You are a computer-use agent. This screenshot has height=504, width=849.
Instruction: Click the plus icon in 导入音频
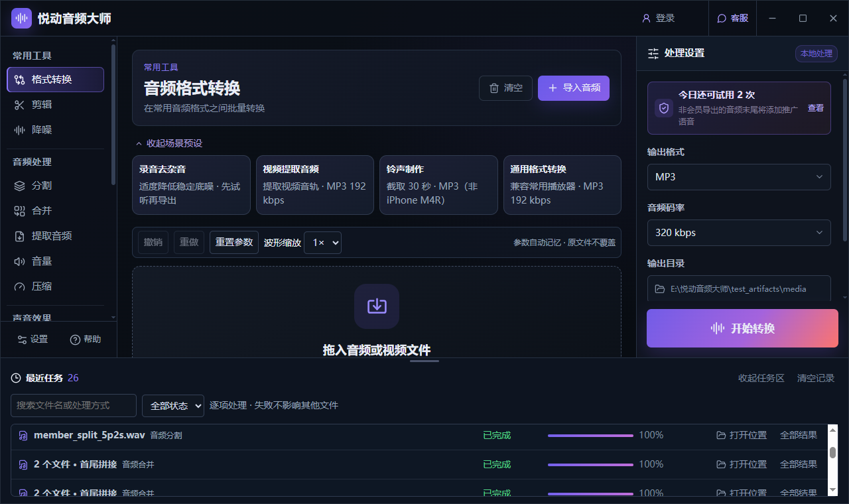click(553, 88)
